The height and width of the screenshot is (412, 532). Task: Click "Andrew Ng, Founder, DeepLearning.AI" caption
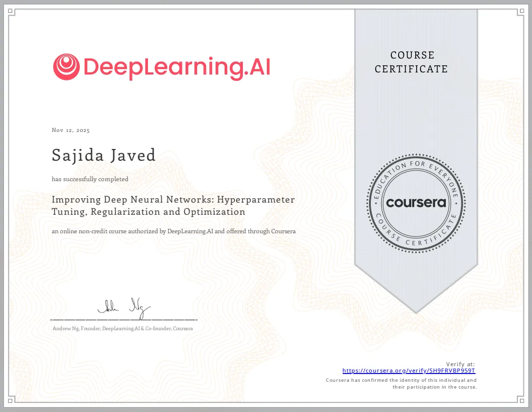(x=123, y=329)
